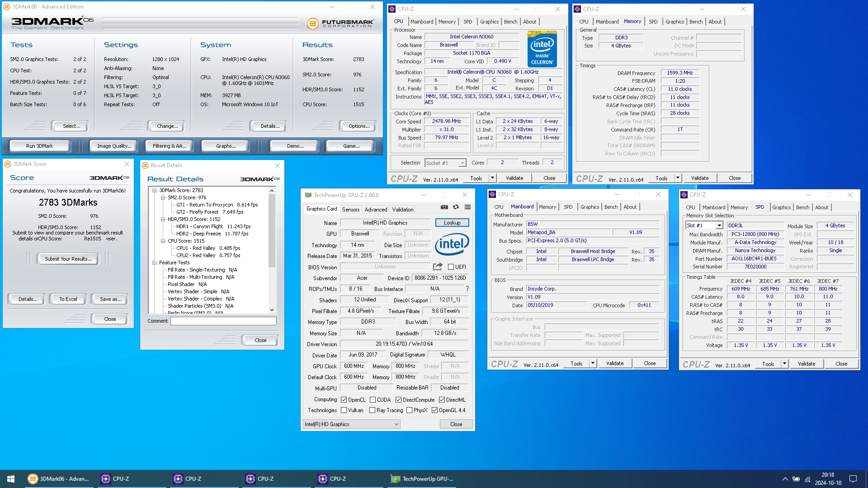This screenshot has width=868, height=488.
Task: Toggle the DirectML checkbox
Action: click(442, 400)
